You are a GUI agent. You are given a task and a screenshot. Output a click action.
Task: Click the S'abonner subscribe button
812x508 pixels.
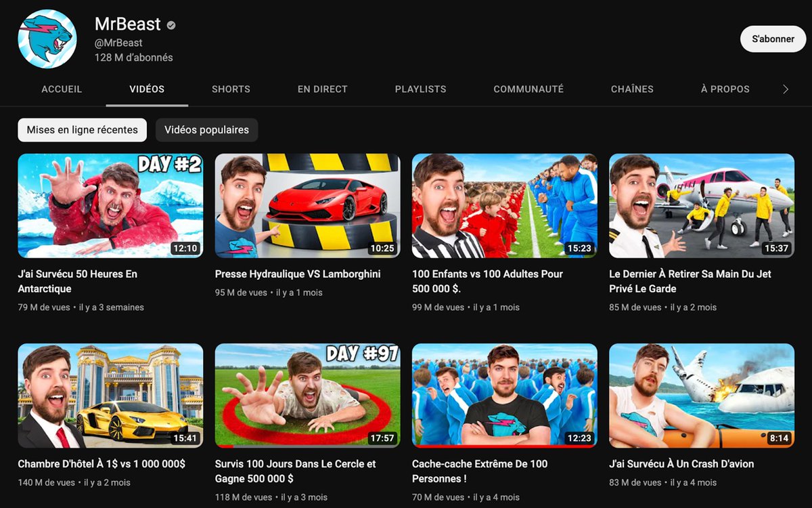coord(773,39)
